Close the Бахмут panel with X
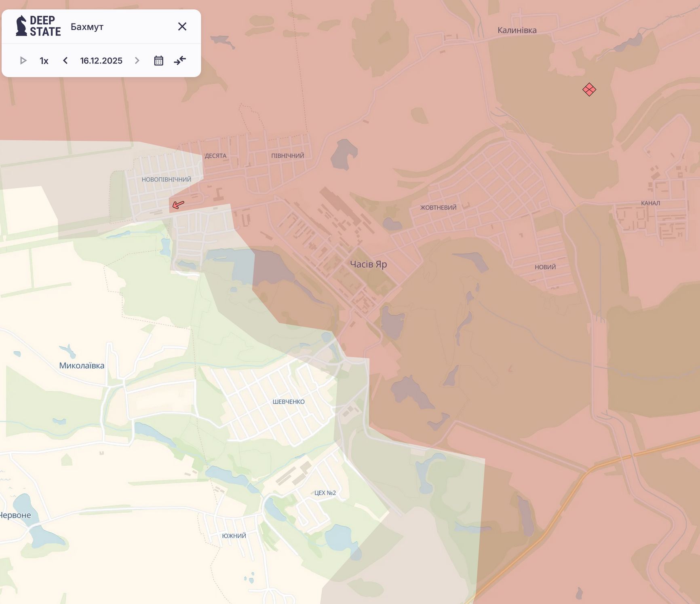This screenshot has width=700, height=604. point(182,27)
